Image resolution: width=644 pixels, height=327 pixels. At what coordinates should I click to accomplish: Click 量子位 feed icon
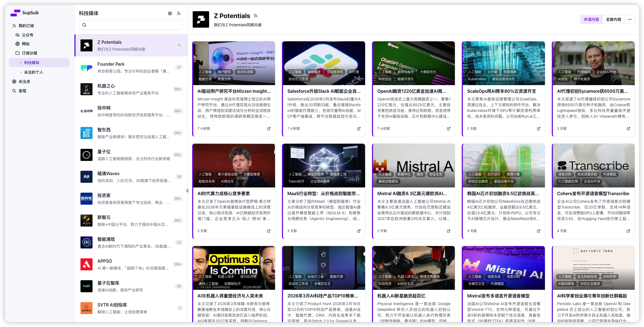[86, 155]
